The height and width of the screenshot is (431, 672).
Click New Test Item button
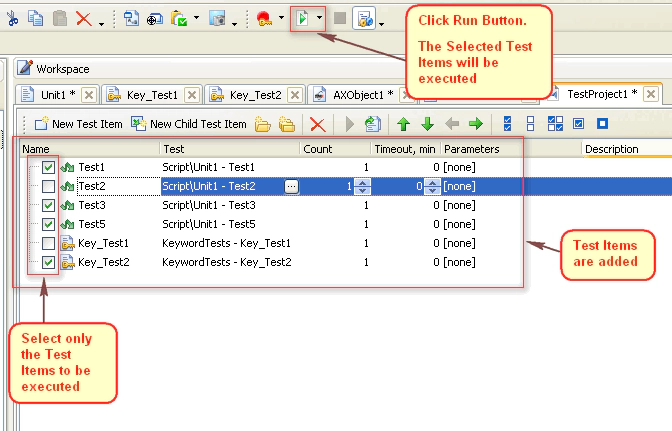coord(78,124)
